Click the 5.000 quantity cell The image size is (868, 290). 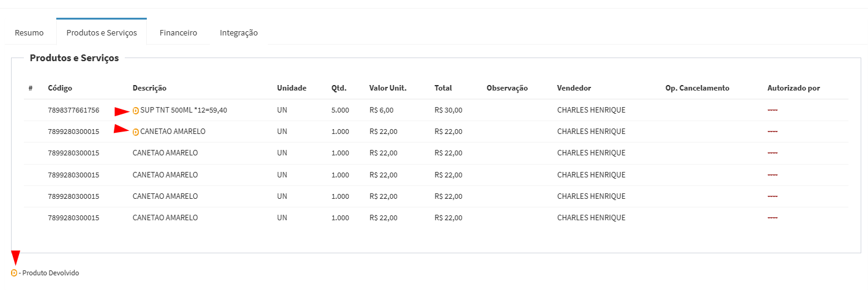point(340,111)
